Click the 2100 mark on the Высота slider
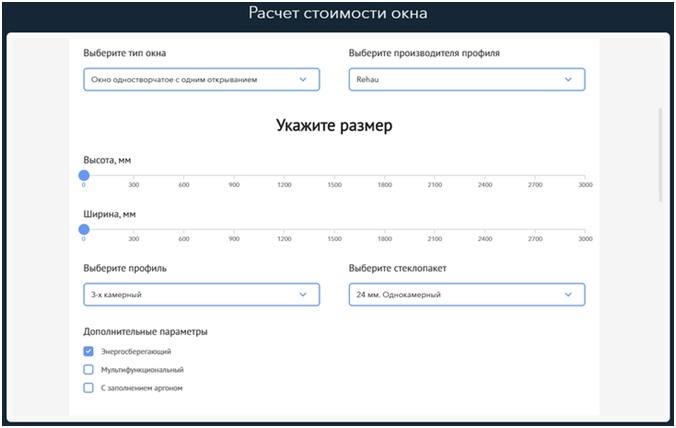Image resolution: width=676 pixels, height=428 pixels. [435, 176]
